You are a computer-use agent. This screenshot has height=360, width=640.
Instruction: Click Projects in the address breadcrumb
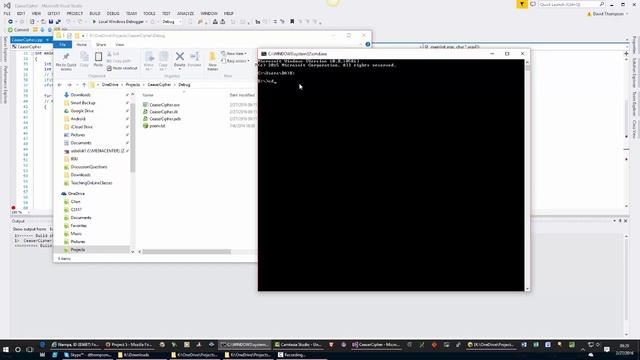133,85
